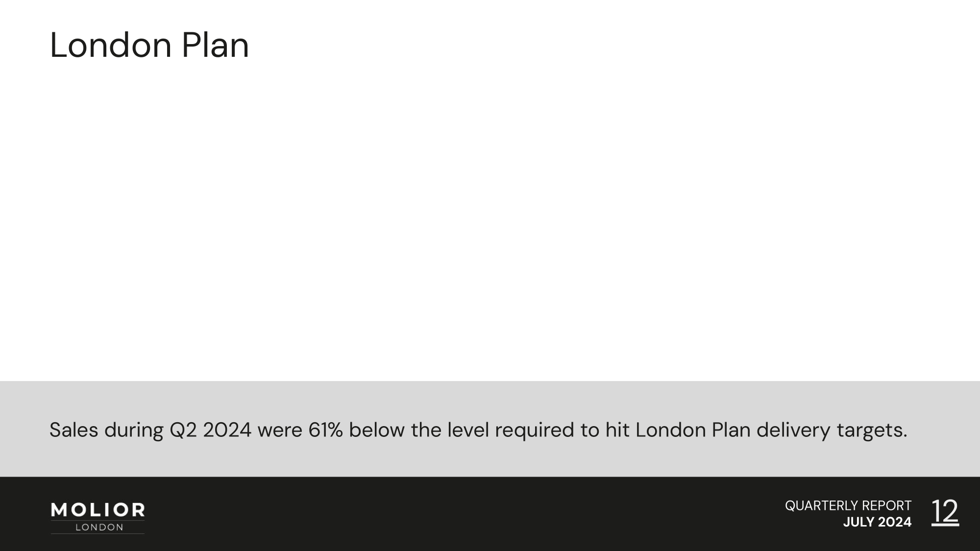Click the word hit in the caption

(x=617, y=430)
